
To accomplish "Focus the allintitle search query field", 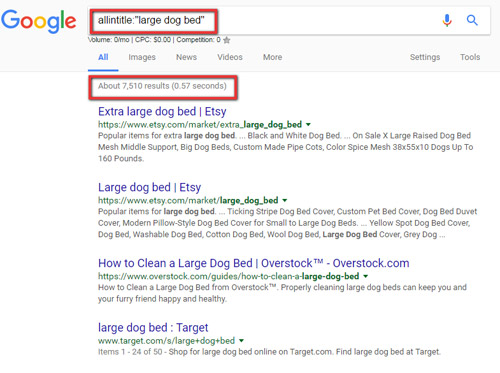I will tap(289, 21).
